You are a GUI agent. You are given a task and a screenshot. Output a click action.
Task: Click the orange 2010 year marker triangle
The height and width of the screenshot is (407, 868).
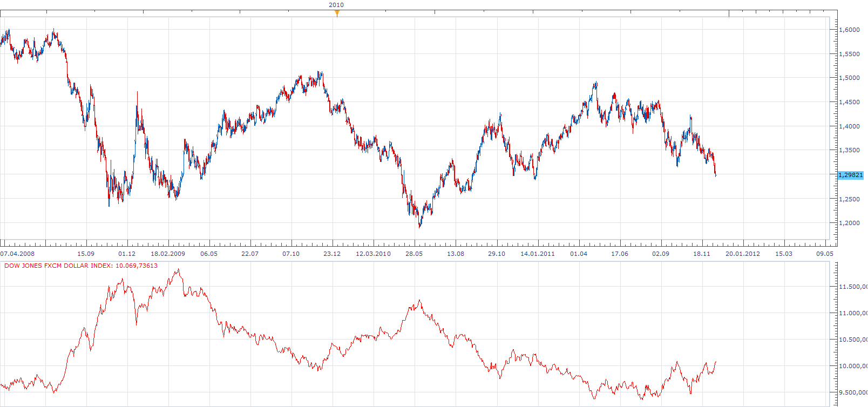point(337,13)
